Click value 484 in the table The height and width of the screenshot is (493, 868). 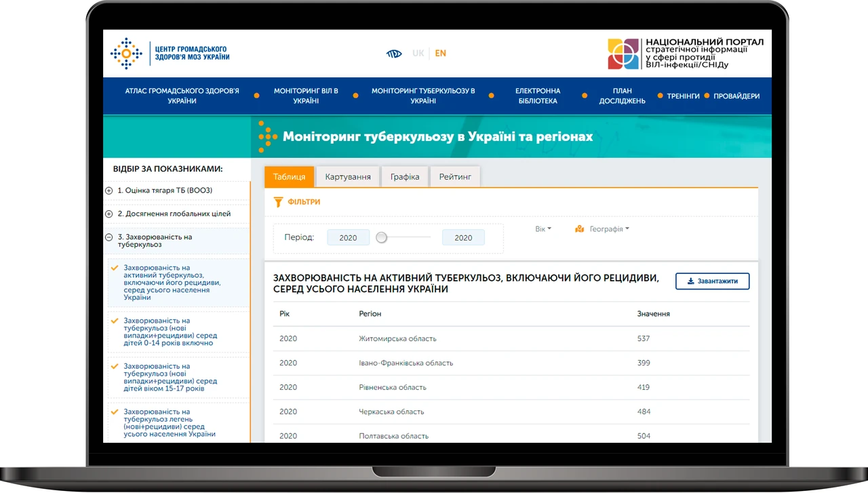644,412
